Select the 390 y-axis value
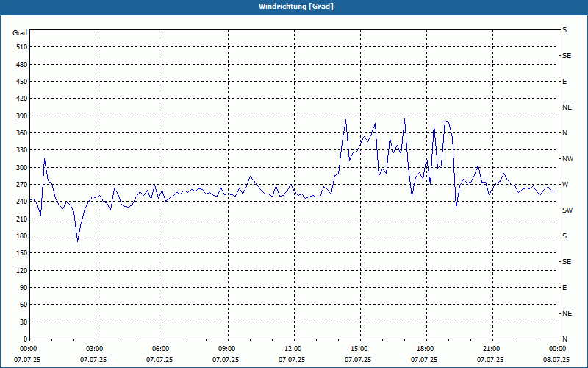588x368 pixels. point(22,116)
